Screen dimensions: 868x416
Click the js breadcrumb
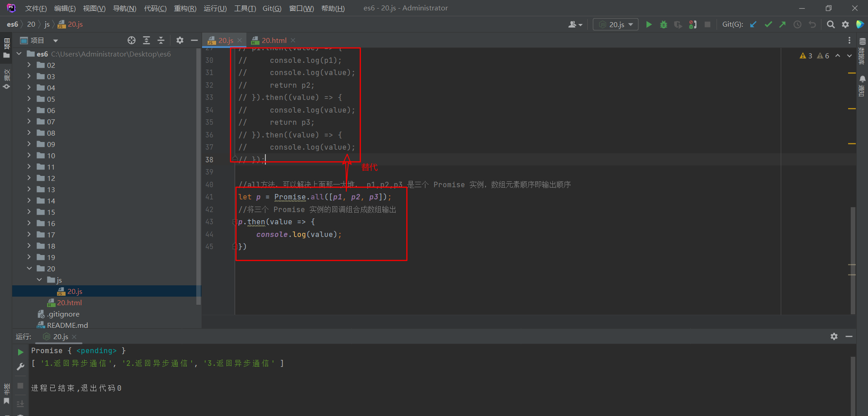point(47,24)
